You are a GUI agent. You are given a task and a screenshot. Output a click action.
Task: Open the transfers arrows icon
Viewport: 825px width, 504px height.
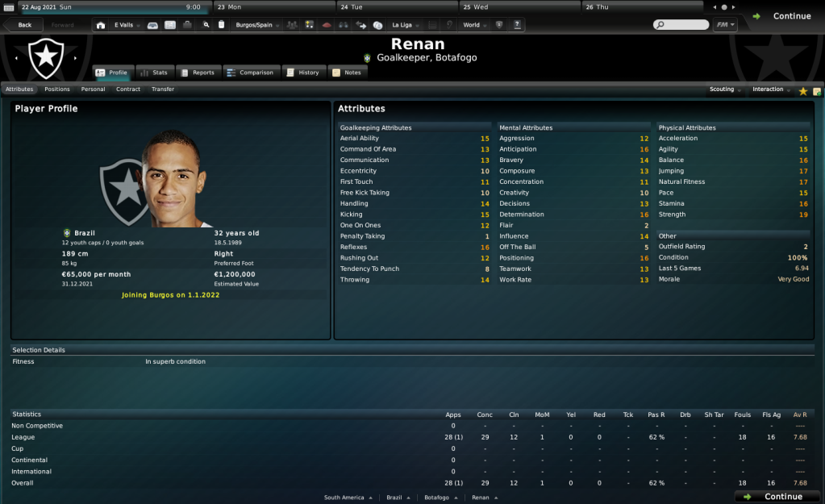click(361, 25)
